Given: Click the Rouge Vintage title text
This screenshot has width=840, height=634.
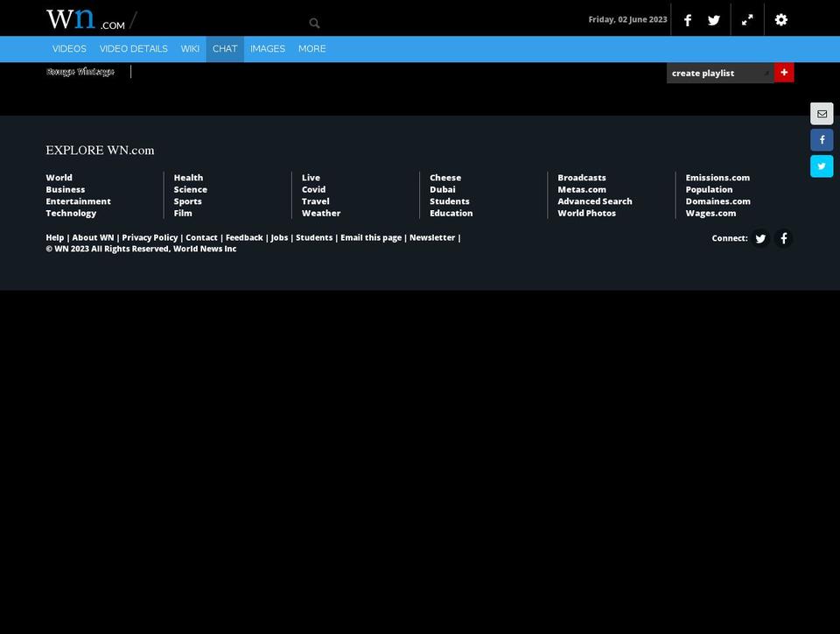Looking at the screenshot, I should point(80,71).
